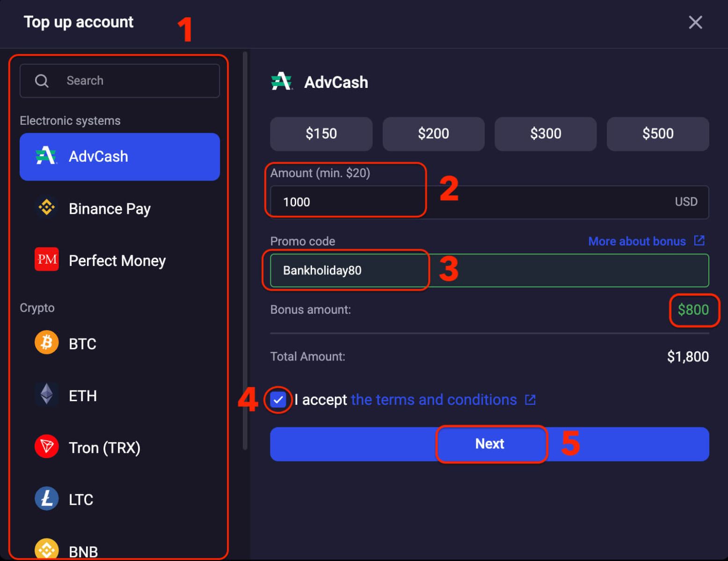Select the ETH crypto icon

(x=47, y=395)
